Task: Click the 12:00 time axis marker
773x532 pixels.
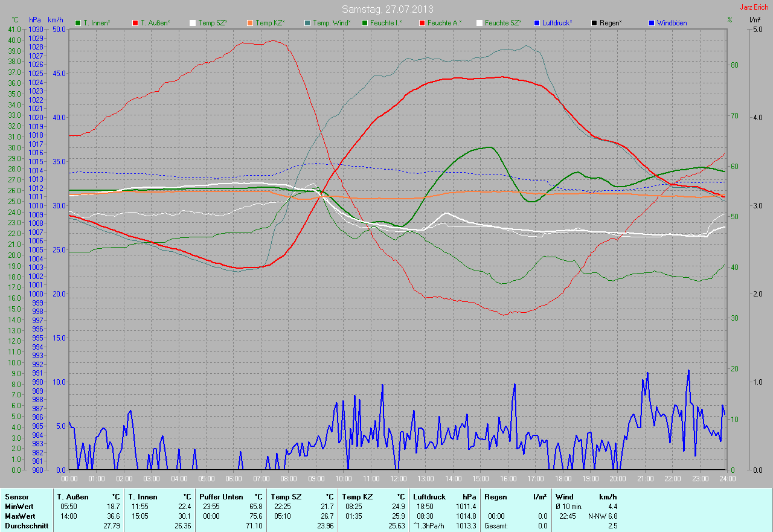Action: (x=398, y=479)
